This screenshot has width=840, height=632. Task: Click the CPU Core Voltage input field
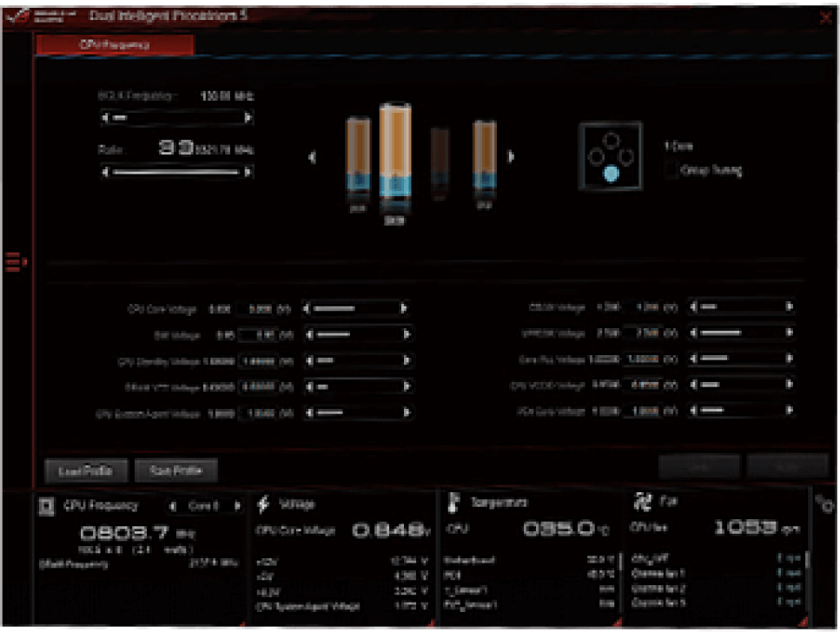(x=258, y=309)
